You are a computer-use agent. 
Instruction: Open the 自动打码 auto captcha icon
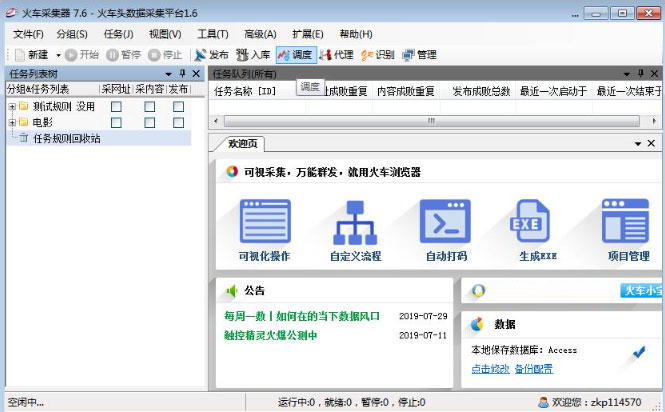pos(445,221)
